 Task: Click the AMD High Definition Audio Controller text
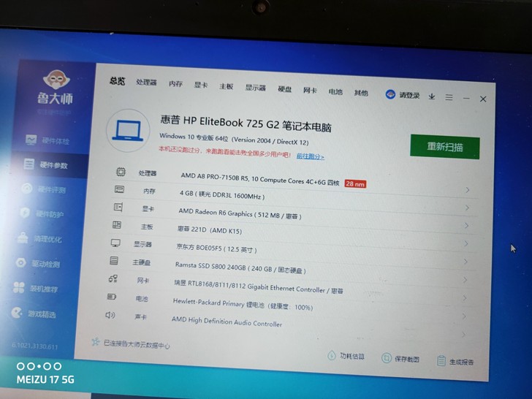[x=227, y=322]
